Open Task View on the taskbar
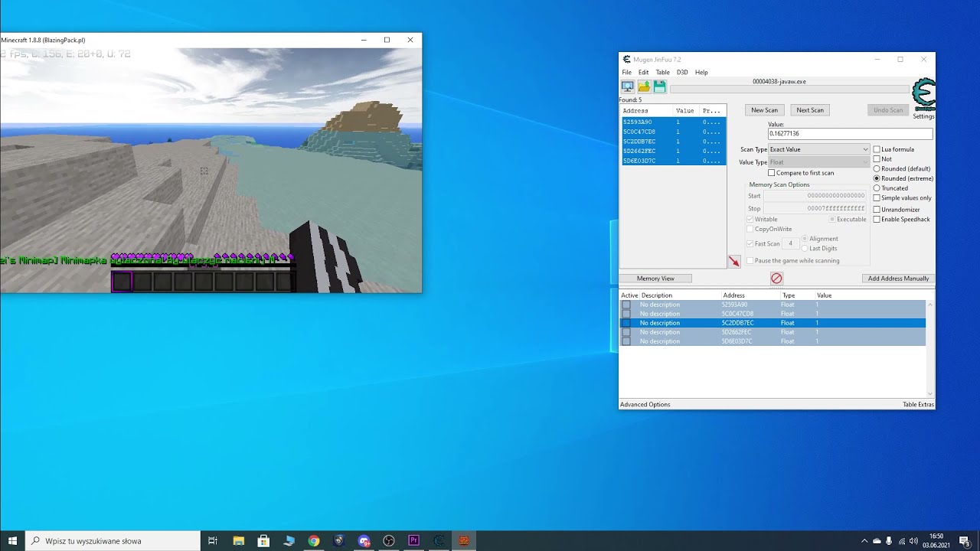The height and width of the screenshot is (551, 980). 213,540
